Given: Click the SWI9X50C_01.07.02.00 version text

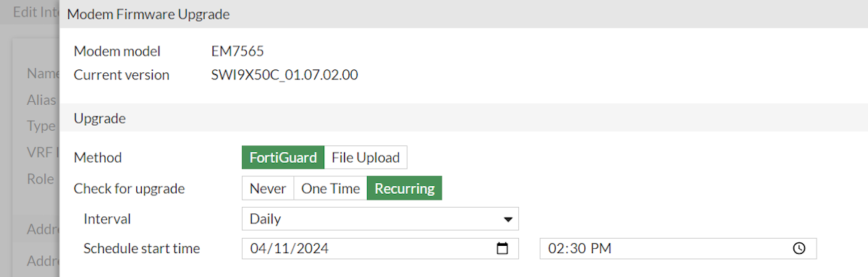Looking at the screenshot, I should tap(285, 75).
